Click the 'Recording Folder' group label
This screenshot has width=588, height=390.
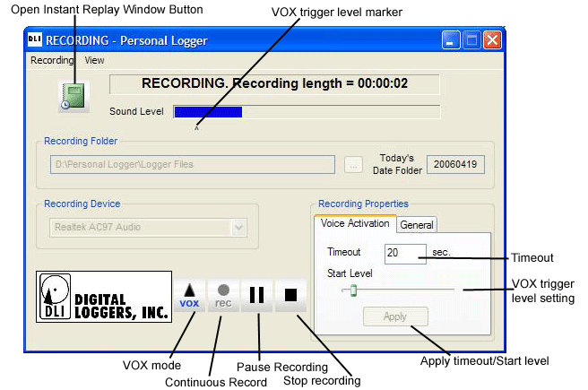(x=81, y=141)
